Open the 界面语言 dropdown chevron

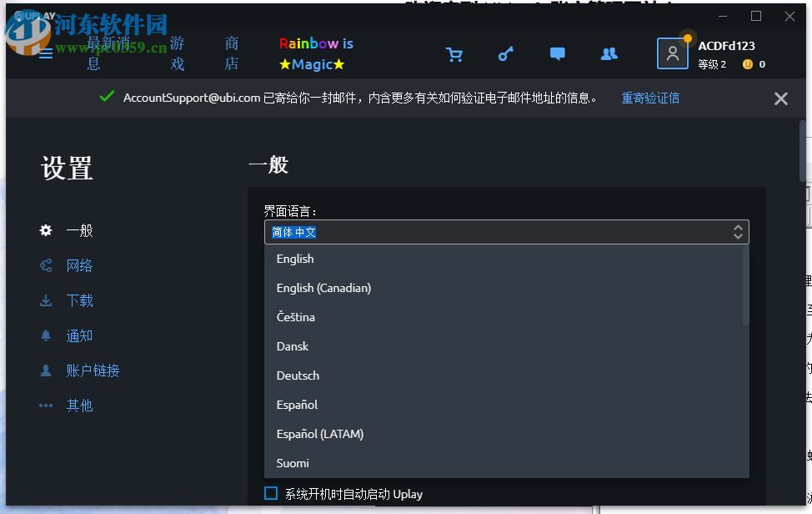coord(738,232)
